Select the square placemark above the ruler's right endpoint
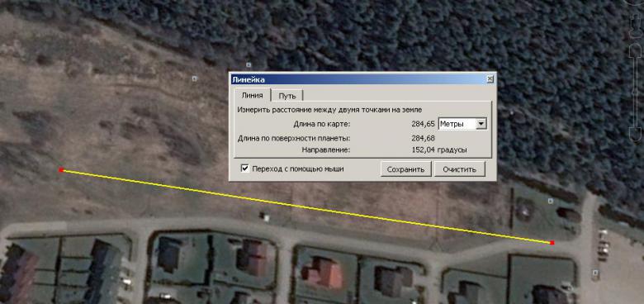This screenshot has width=644, height=304. pos(551,201)
